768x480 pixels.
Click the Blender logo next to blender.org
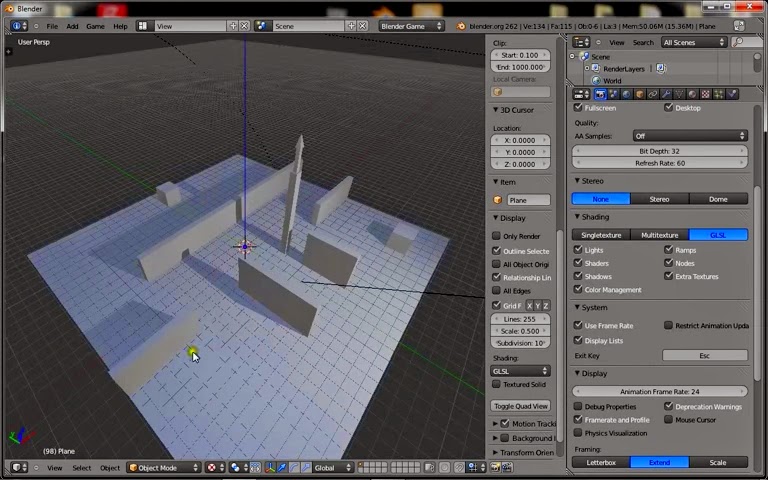pos(460,26)
